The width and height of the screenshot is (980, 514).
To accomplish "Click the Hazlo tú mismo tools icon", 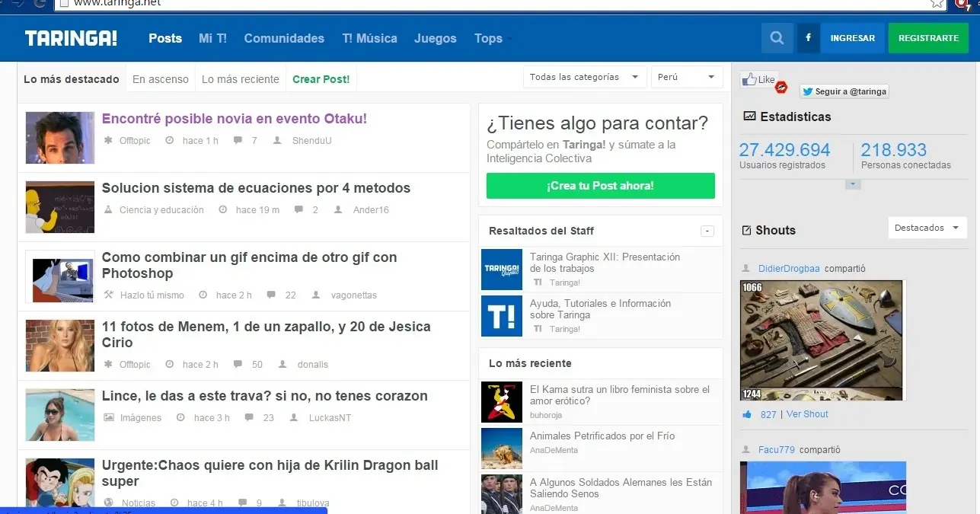I will [x=108, y=295].
